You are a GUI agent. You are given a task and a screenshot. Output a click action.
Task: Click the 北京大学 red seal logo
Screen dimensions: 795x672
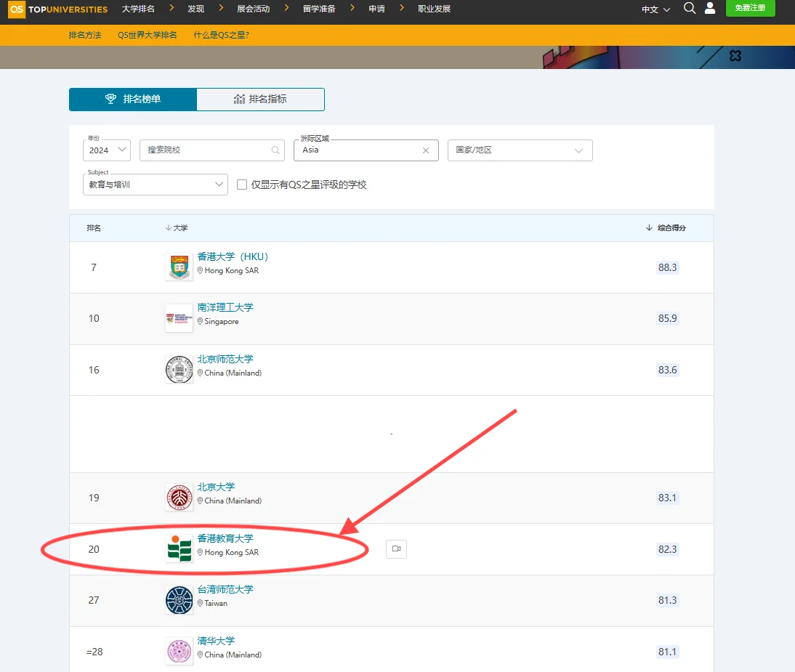[179, 498]
